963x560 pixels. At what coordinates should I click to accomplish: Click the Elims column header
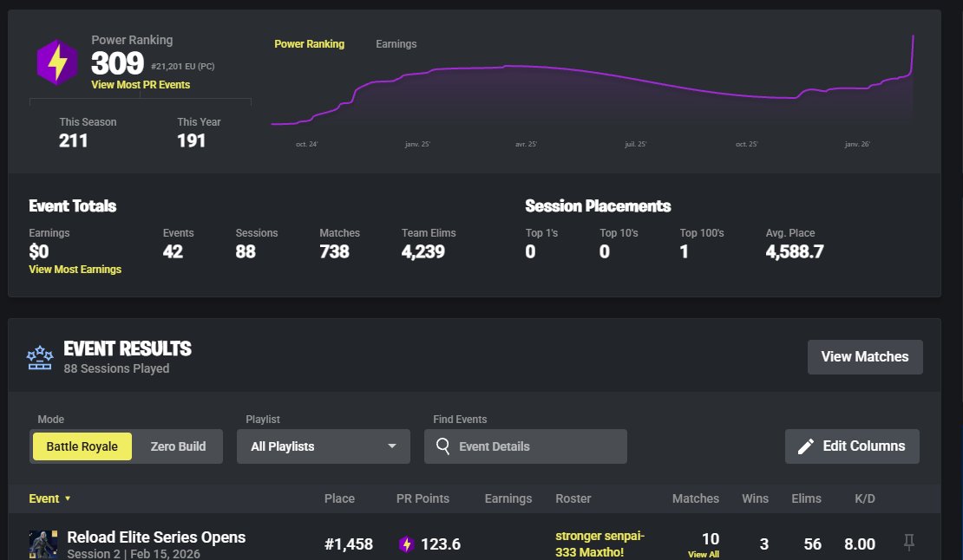[806, 498]
